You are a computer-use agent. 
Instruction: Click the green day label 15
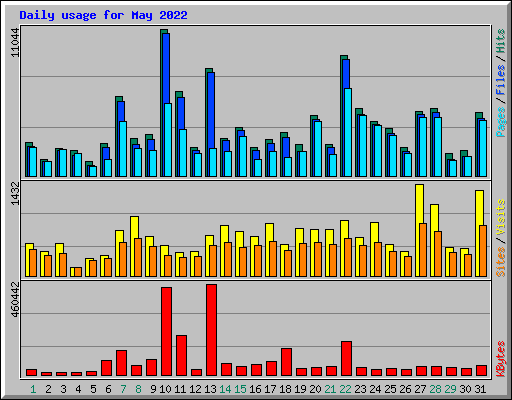coord(240,389)
